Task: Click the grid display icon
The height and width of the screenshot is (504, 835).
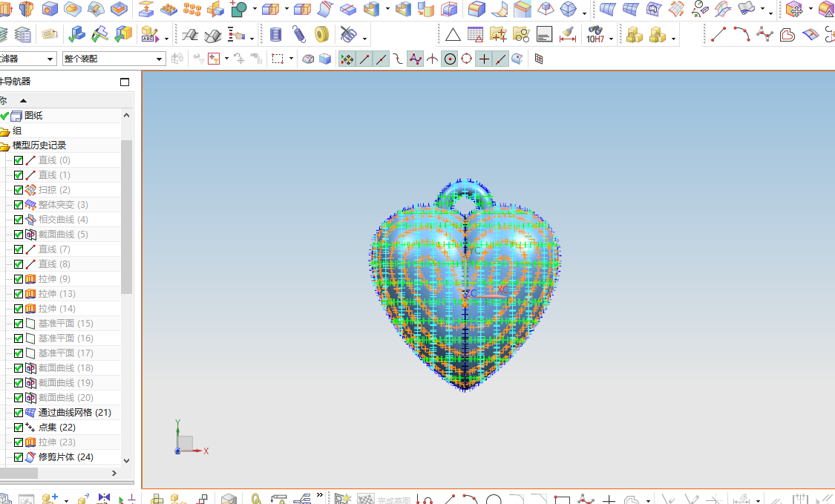Action: pos(538,59)
